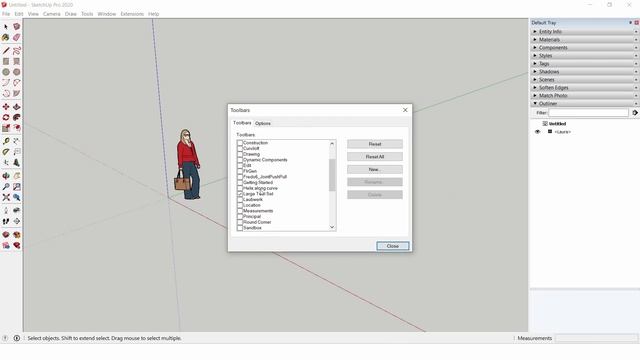Screen dimensions: 640x360
Task: Select the Walk footprints tool
Action: pos(6,221)
